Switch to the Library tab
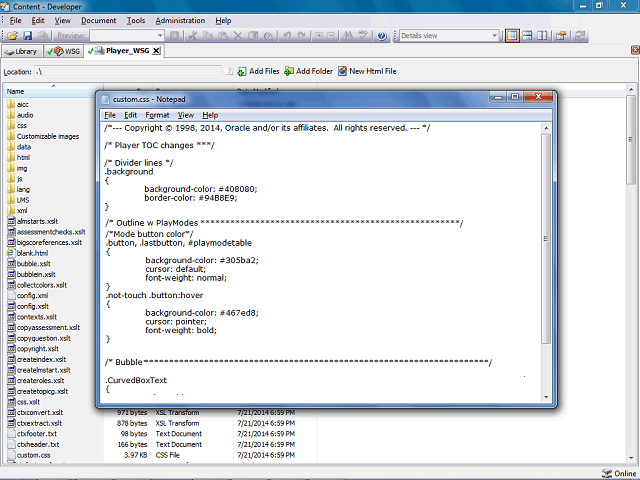Image resolution: width=640 pixels, height=480 pixels. (x=22, y=51)
